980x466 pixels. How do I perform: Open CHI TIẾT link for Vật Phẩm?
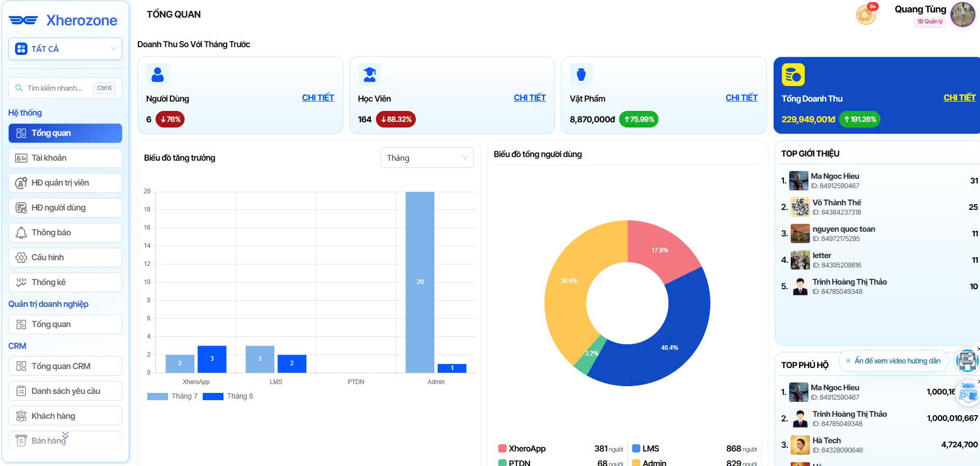pyautogui.click(x=741, y=97)
